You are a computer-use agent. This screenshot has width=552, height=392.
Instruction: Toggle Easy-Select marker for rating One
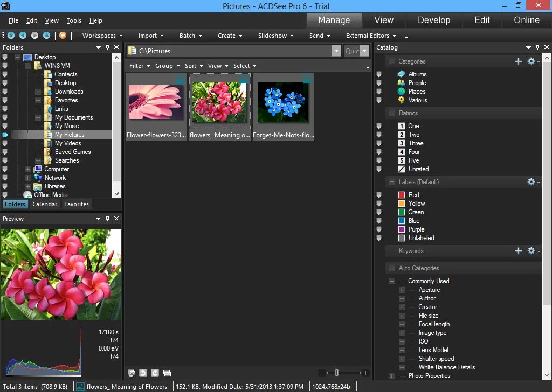[379, 126]
